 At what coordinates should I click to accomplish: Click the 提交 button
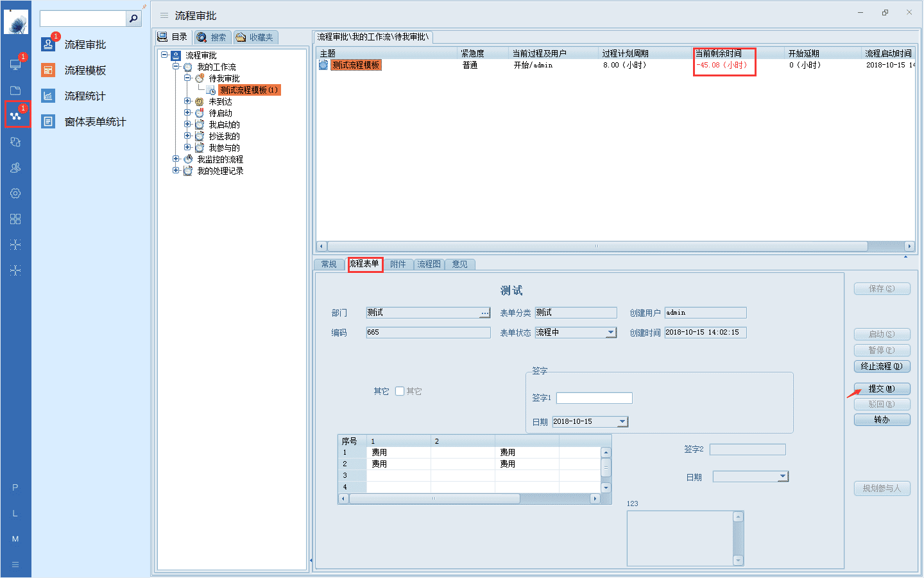point(882,389)
